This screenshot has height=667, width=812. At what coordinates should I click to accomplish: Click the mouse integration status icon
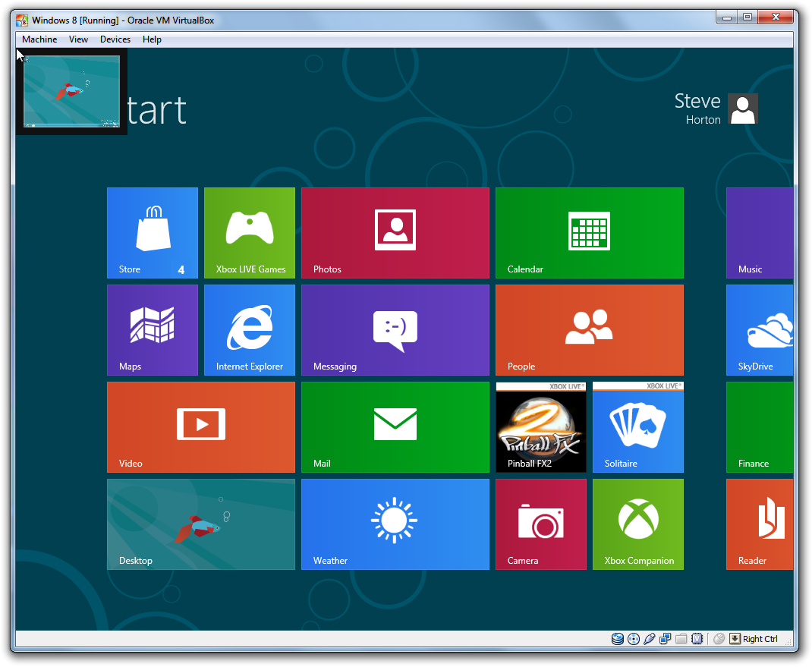719,639
